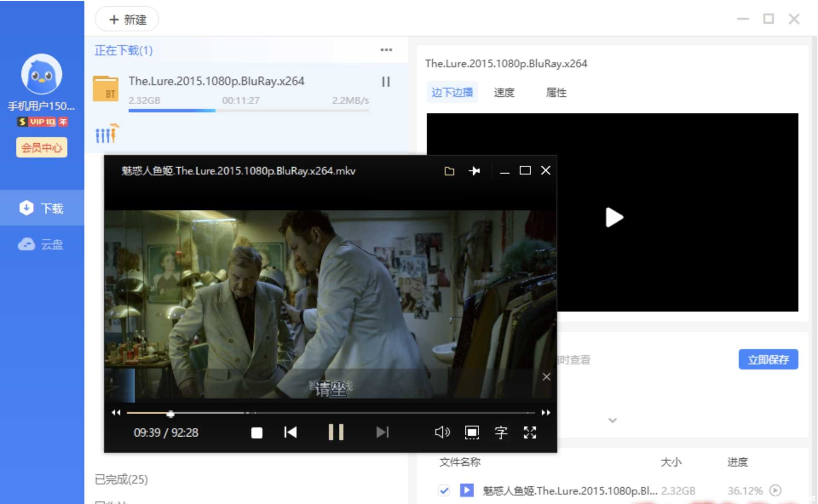Uncheck the 魅惑人鱼姬 file checkbox

point(444,490)
